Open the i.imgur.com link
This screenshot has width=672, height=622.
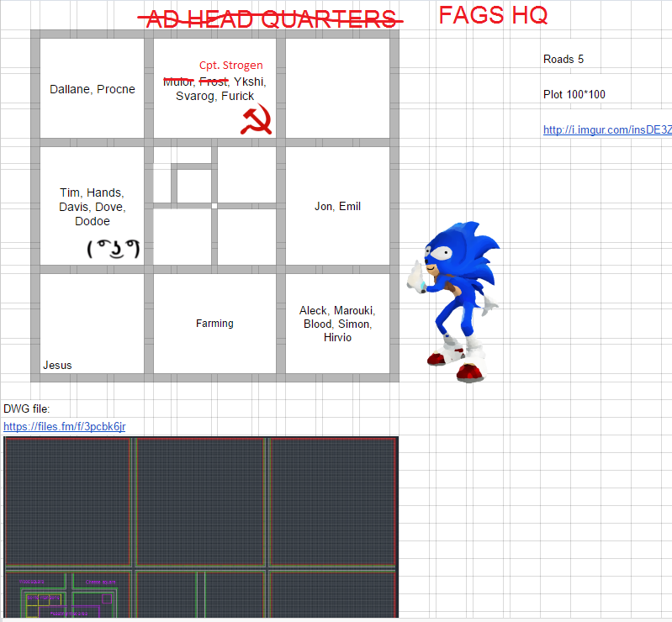[x=607, y=129]
